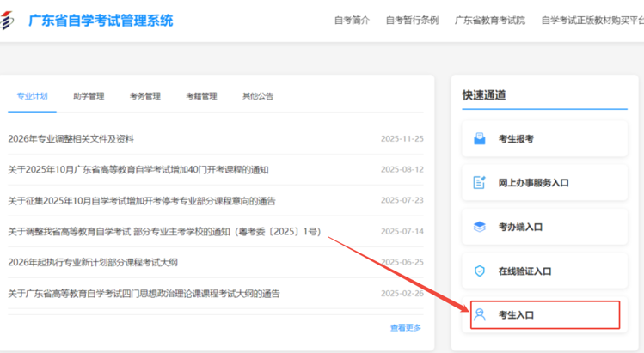Image resolution: width=644 pixels, height=353 pixels.
Task: Click the 在线验证入口 shield icon
Action: point(480,271)
